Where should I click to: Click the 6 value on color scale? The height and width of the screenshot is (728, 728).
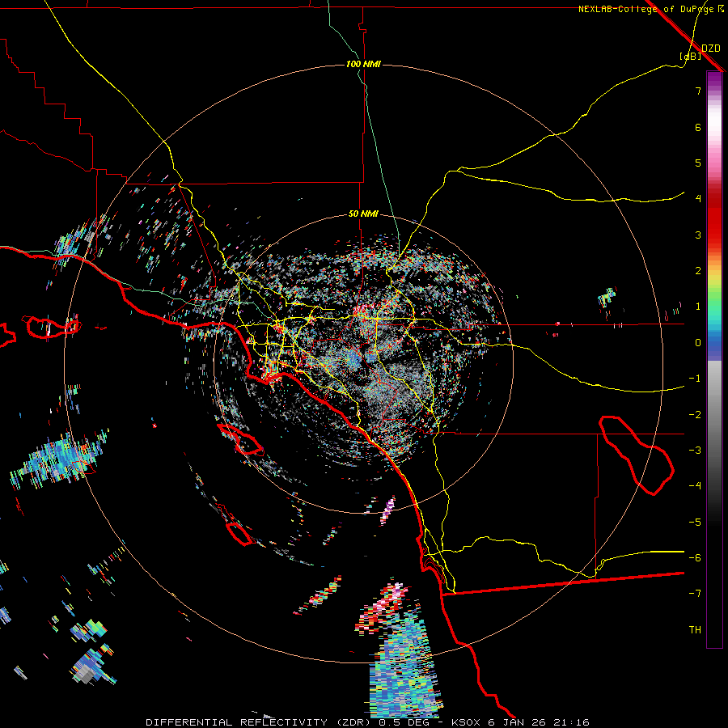coord(698,127)
